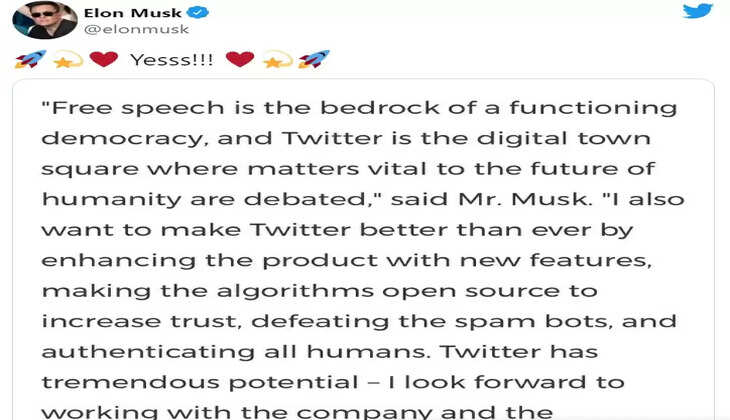Click the shooting star emoji before Yesss
Image resolution: width=730 pixels, height=420 pixels.
tap(68, 60)
